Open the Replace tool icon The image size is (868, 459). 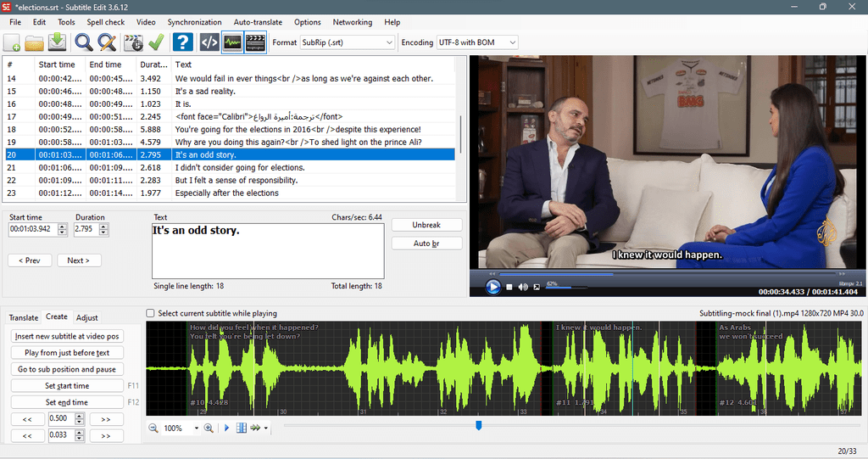click(107, 42)
